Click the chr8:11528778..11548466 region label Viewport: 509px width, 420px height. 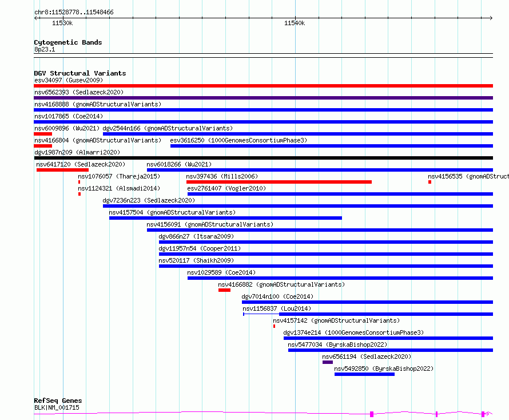coord(74,13)
